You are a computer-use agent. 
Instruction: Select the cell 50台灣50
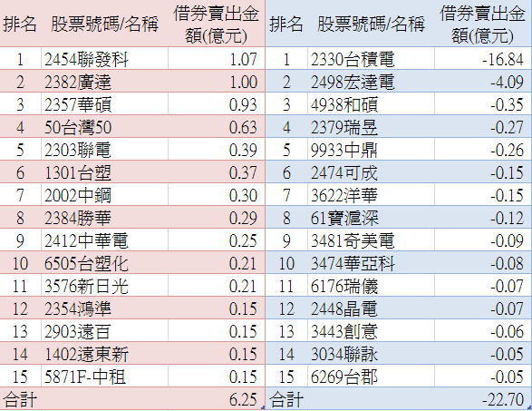(x=104, y=127)
